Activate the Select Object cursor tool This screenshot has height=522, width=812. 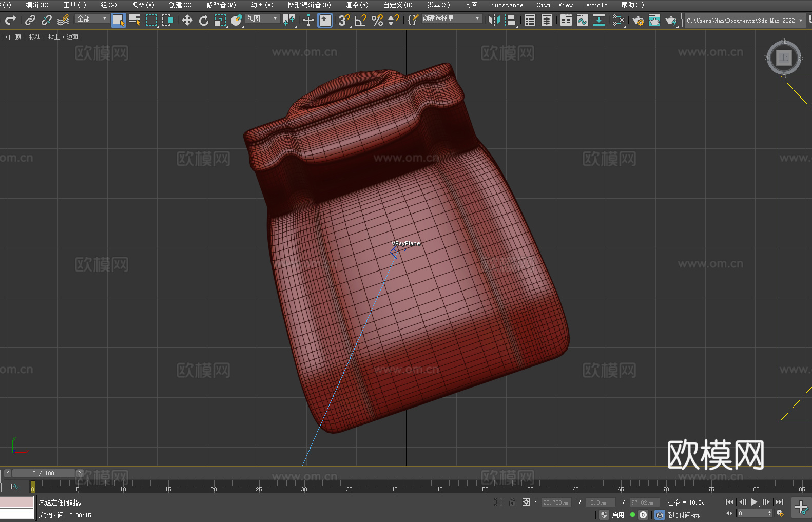119,20
